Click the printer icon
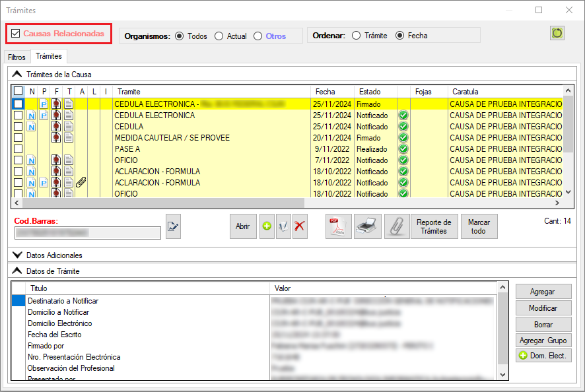Viewport: 585px width, 392px height. pos(368,226)
